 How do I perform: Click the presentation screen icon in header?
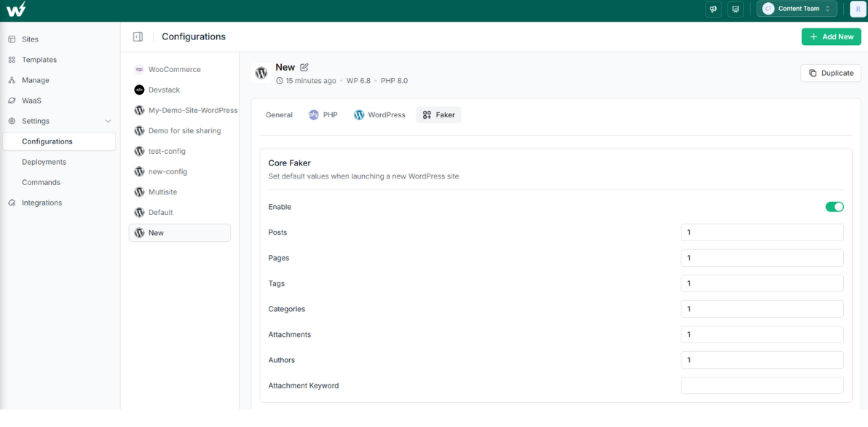pos(735,9)
